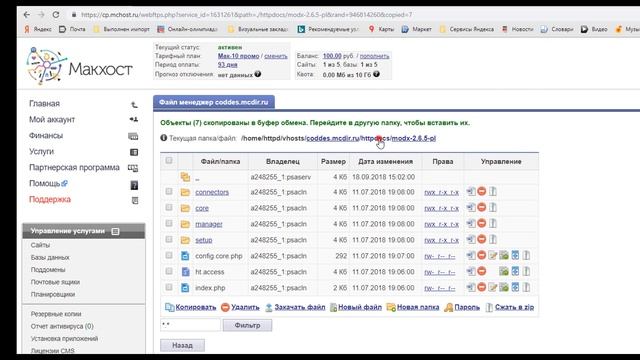This screenshot has width=640, height=360.
Task: Click the delete icon for manager folder
Action: coord(482,223)
